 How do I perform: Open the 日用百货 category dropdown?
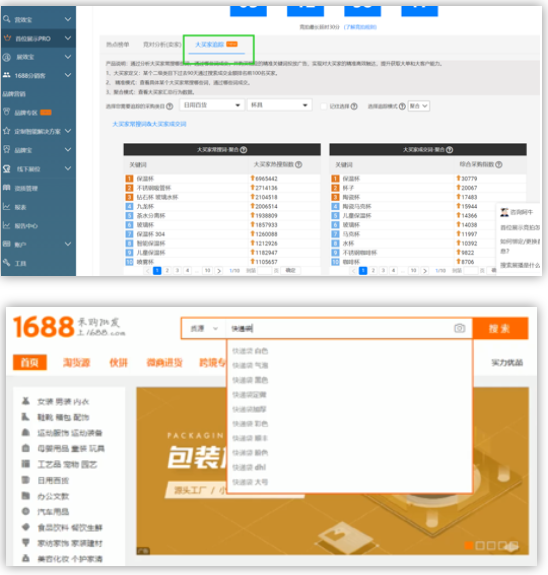[212, 105]
